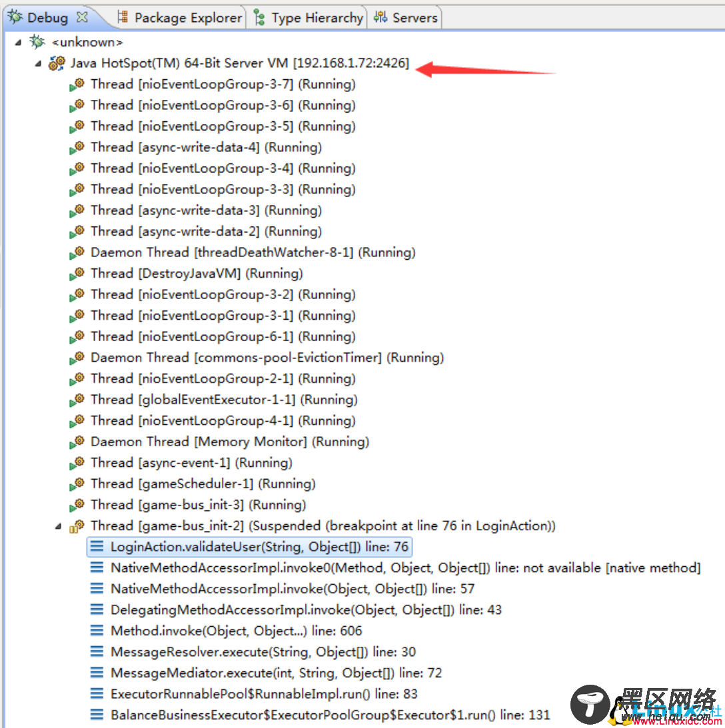The width and height of the screenshot is (725, 728).
Task: Click the async-write-data-4 thread icon
Action: pyautogui.click(x=77, y=148)
